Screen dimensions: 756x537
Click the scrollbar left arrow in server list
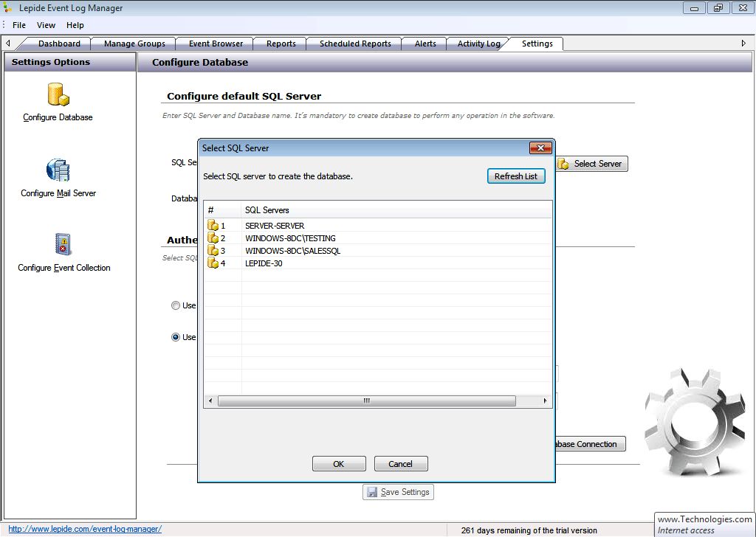210,401
